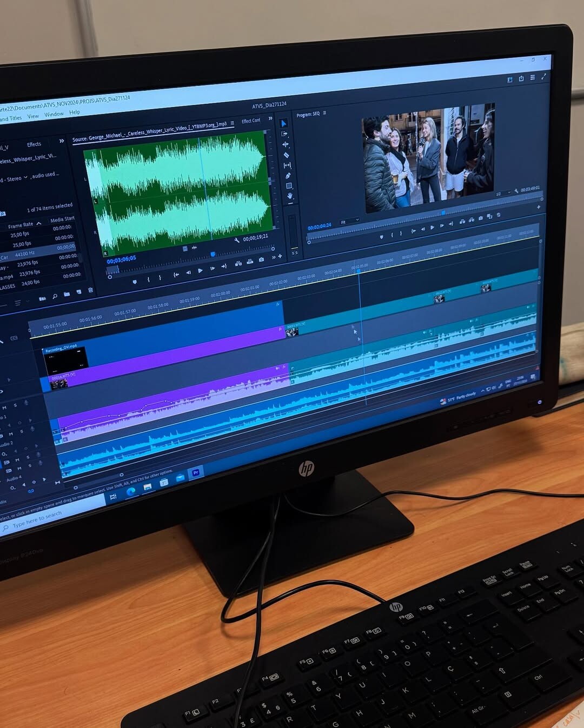Step forward one frame in Source monitor

213,269
